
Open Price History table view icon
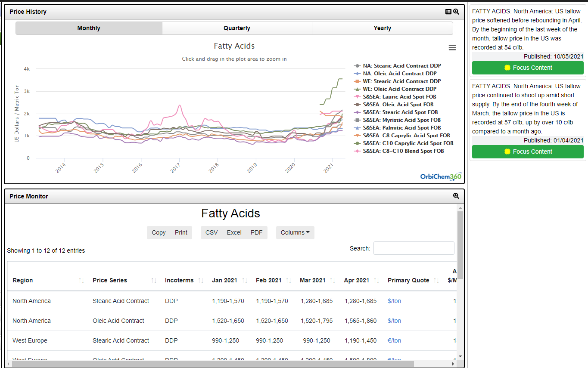click(448, 12)
